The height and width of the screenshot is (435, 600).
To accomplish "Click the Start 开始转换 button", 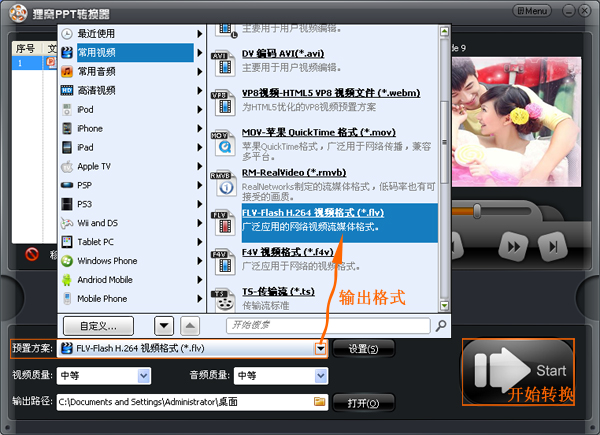I will (518, 371).
